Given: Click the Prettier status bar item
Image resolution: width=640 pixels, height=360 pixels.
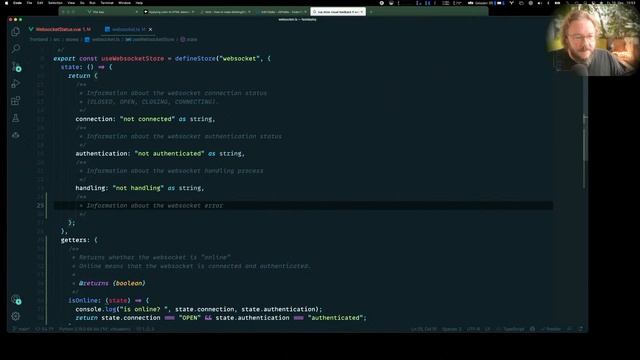Looking at the screenshot, I should click(x=551, y=329).
